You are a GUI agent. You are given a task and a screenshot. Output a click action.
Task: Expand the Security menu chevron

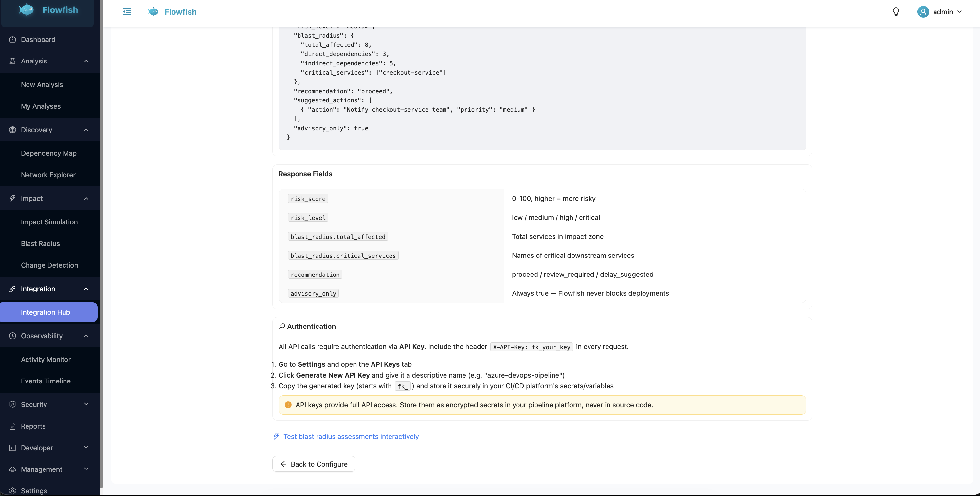tap(86, 404)
